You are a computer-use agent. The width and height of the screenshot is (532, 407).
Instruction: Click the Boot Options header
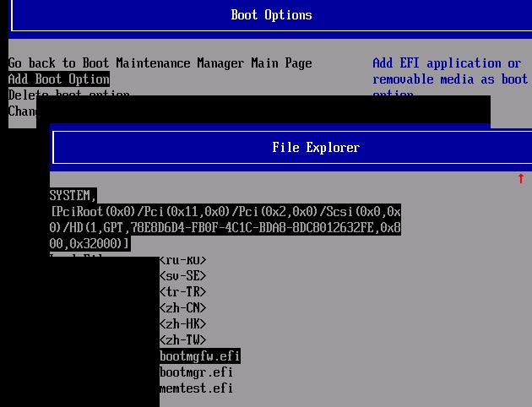pos(271,15)
